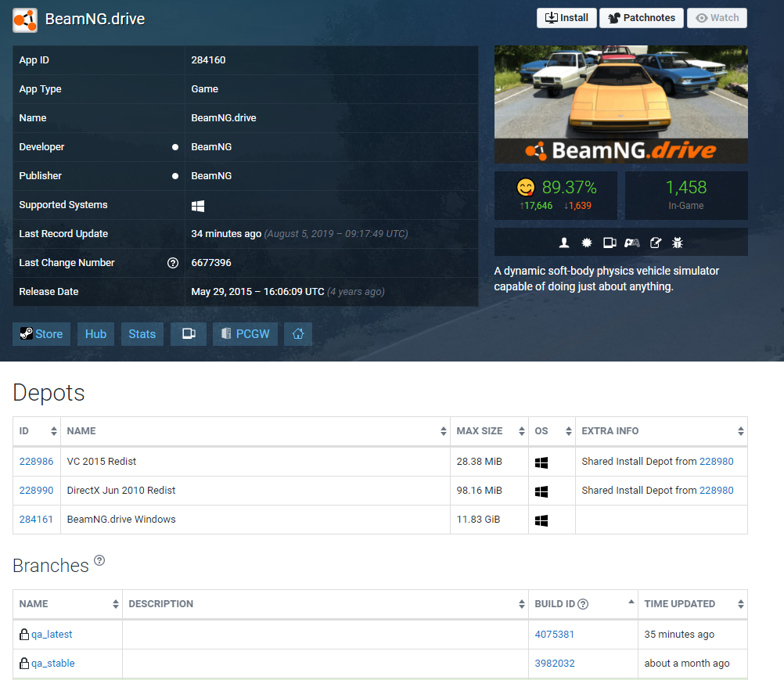The height and width of the screenshot is (680, 784).
Task: Click the help icon beside Last Change Number
Action: pos(173,263)
